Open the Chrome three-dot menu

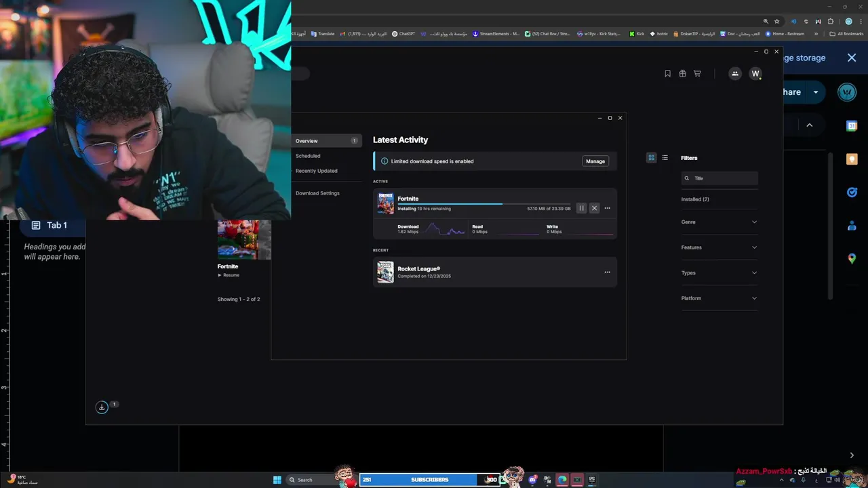[x=861, y=21]
